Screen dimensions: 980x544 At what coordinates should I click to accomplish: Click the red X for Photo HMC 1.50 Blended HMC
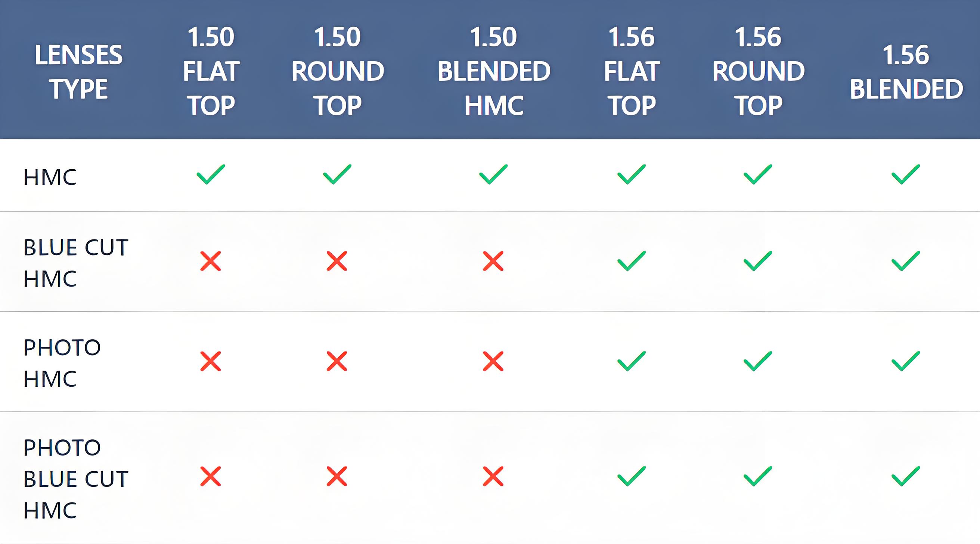pyautogui.click(x=493, y=361)
